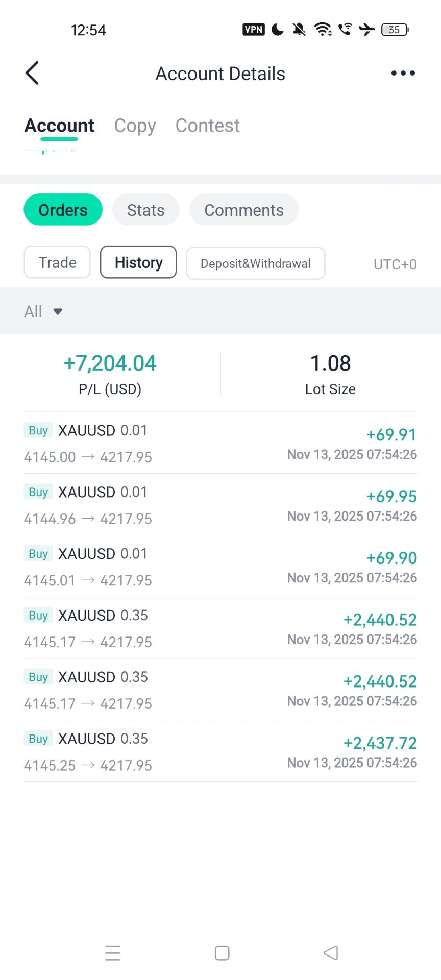Viewport: 441px width, 980px height.
Task: View the Trade orders list
Action: coord(57,262)
